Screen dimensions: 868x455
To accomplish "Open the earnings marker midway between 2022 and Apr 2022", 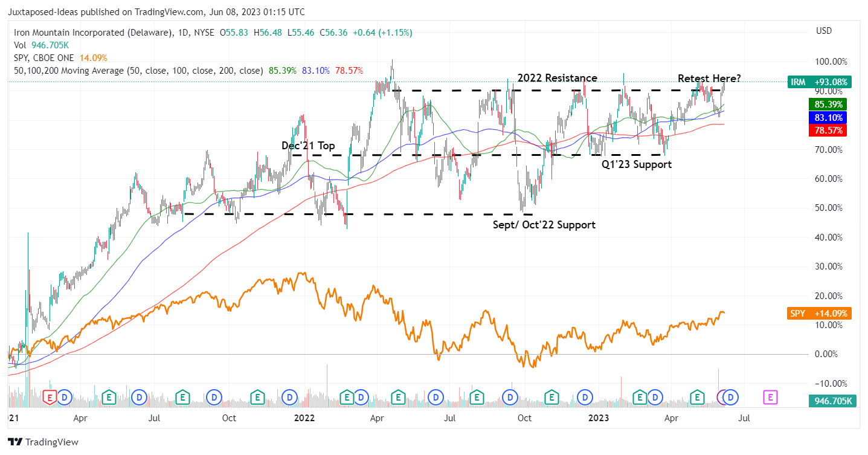I will pyautogui.click(x=347, y=398).
